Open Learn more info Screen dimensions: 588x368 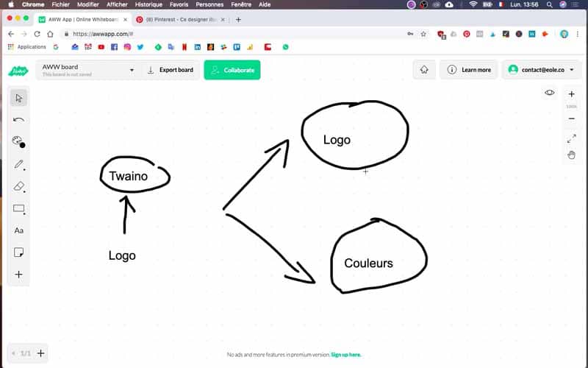click(469, 70)
